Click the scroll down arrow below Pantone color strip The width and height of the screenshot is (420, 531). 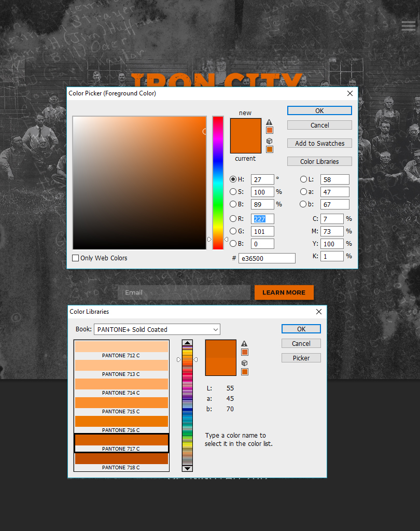pyautogui.click(x=187, y=468)
